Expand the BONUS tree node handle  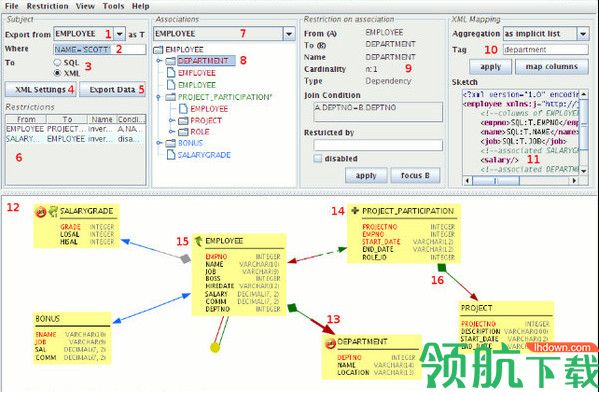click(158, 143)
